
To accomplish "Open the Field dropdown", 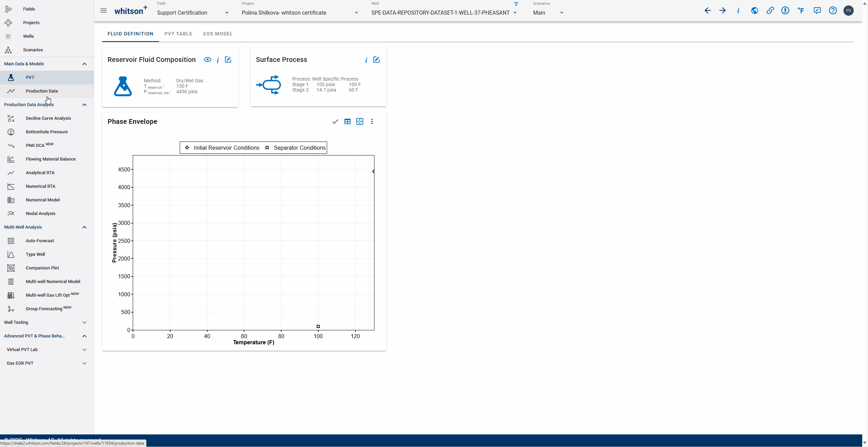I will click(x=193, y=13).
